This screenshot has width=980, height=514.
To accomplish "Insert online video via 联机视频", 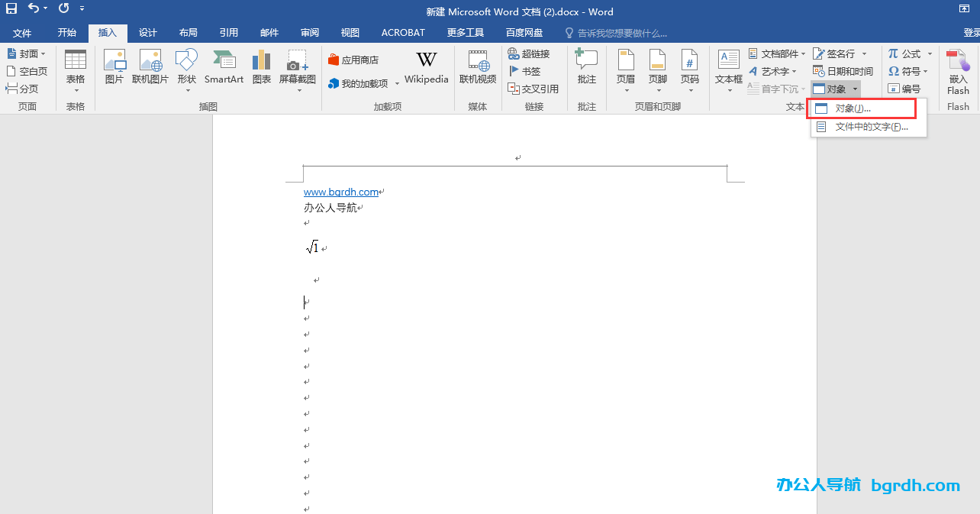I will click(478, 67).
